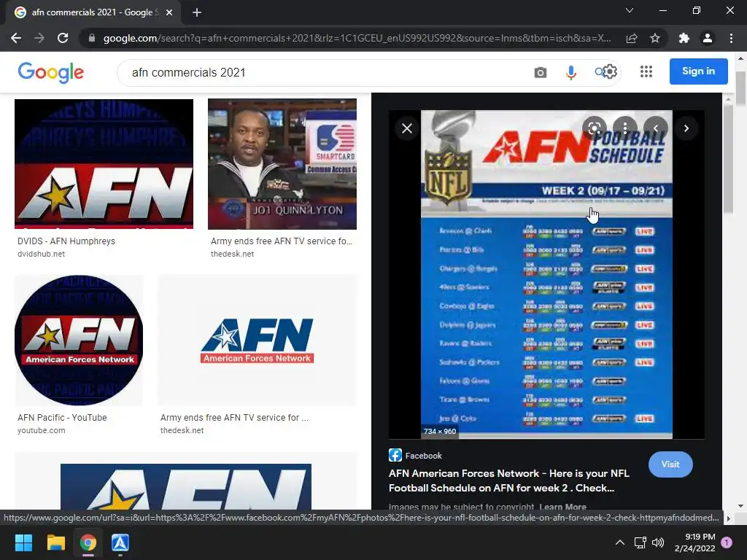Screen dimensions: 747x560
Task: Click the page vertical scrollbar
Action: pos(741,88)
